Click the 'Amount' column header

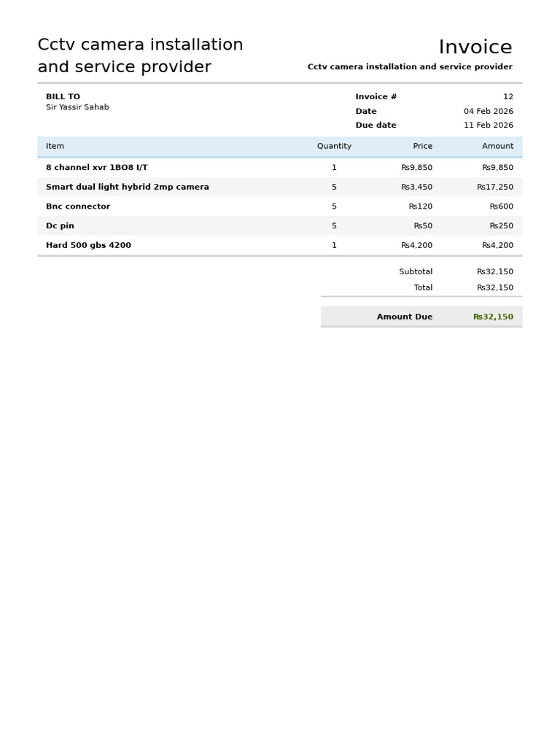[x=497, y=146]
